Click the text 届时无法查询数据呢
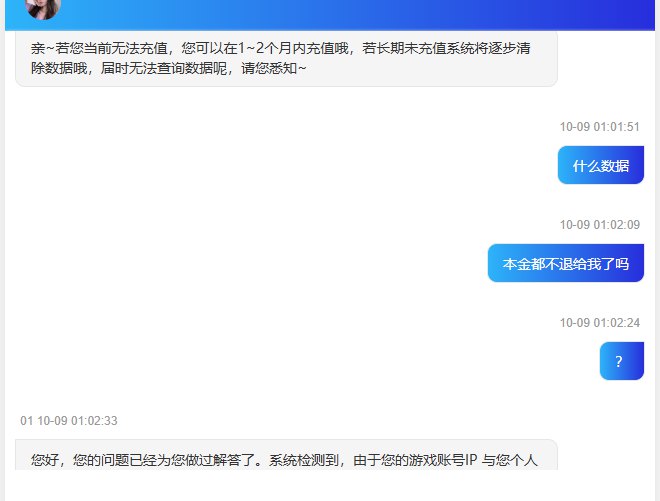The height and width of the screenshot is (501, 660). (x=161, y=68)
